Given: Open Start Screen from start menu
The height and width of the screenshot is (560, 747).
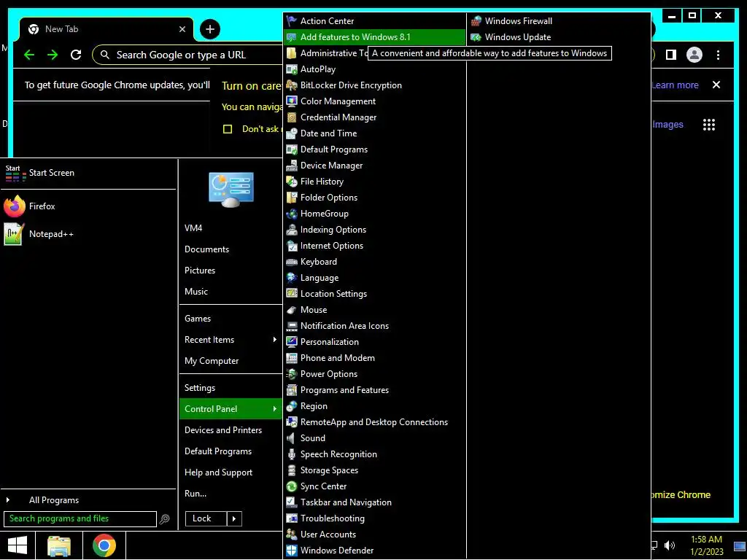Looking at the screenshot, I should point(88,173).
